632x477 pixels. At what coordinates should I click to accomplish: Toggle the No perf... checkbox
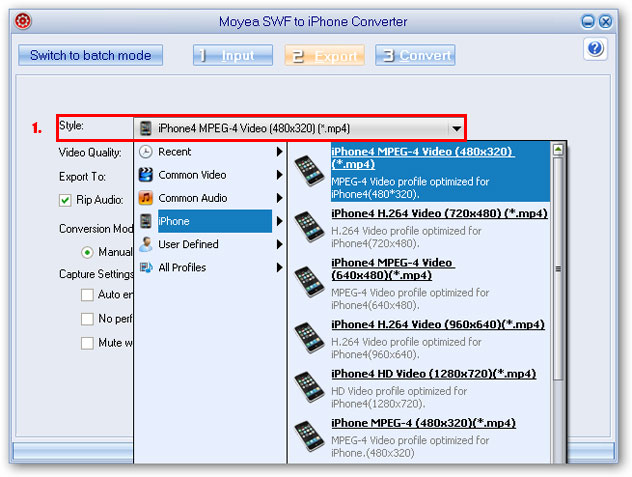(x=87, y=319)
